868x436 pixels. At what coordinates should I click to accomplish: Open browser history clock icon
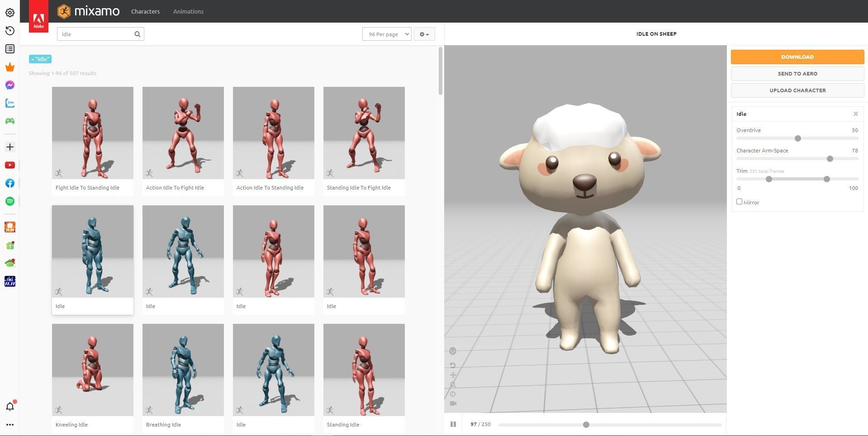click(x=10, y=31)
